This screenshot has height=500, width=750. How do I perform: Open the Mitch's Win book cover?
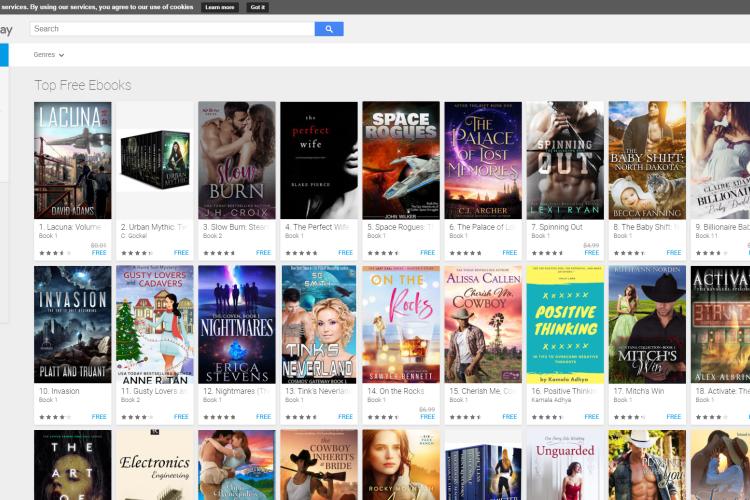[x=647, y=324]
